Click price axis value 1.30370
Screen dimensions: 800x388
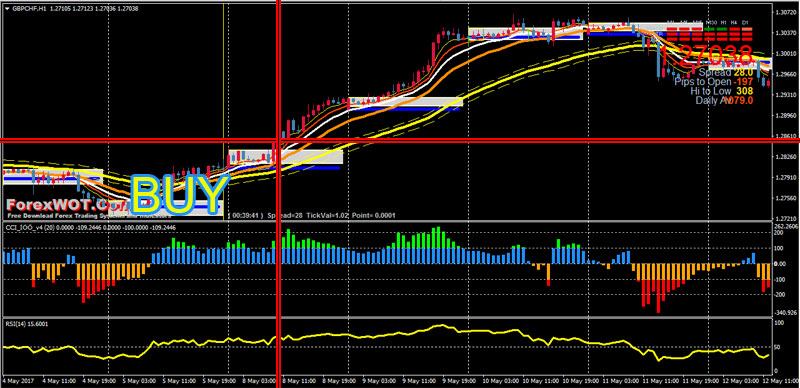[786, 32]
